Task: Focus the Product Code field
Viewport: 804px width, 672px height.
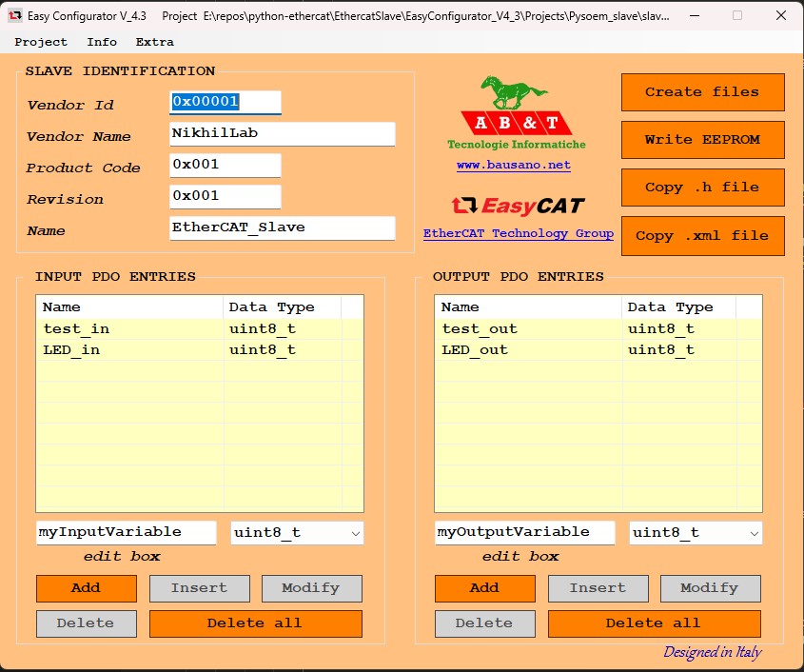Action: [226, 166]
